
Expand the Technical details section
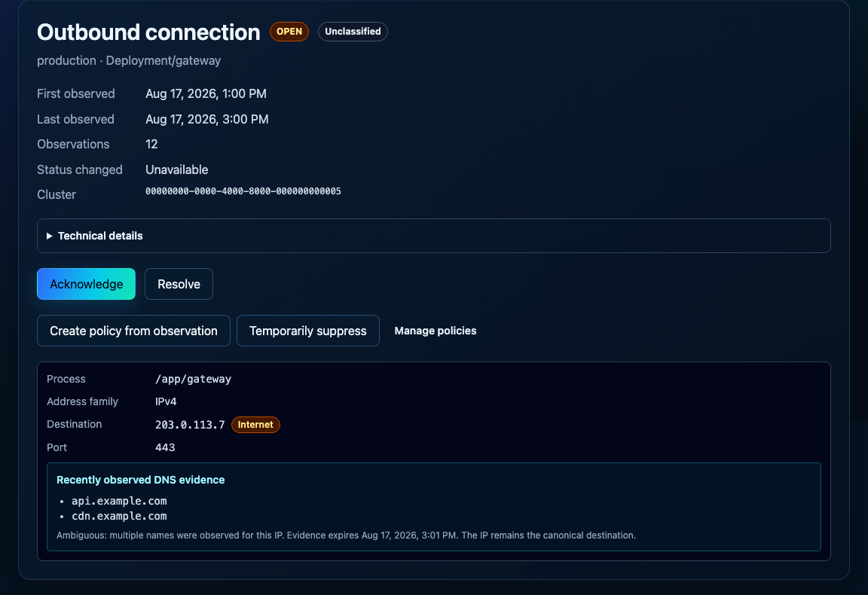click(x=433, y=236)
